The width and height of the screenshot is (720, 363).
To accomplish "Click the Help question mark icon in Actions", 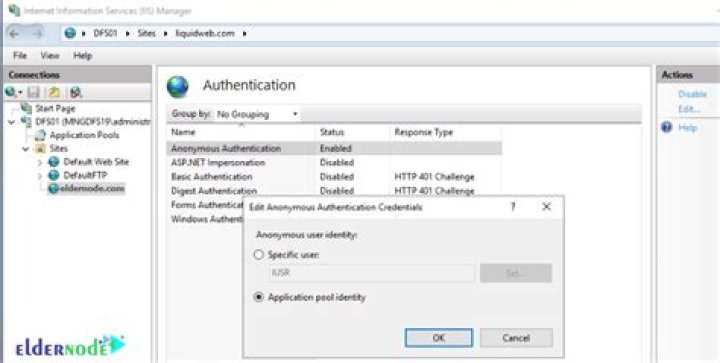I will click(x=667, y=128).
